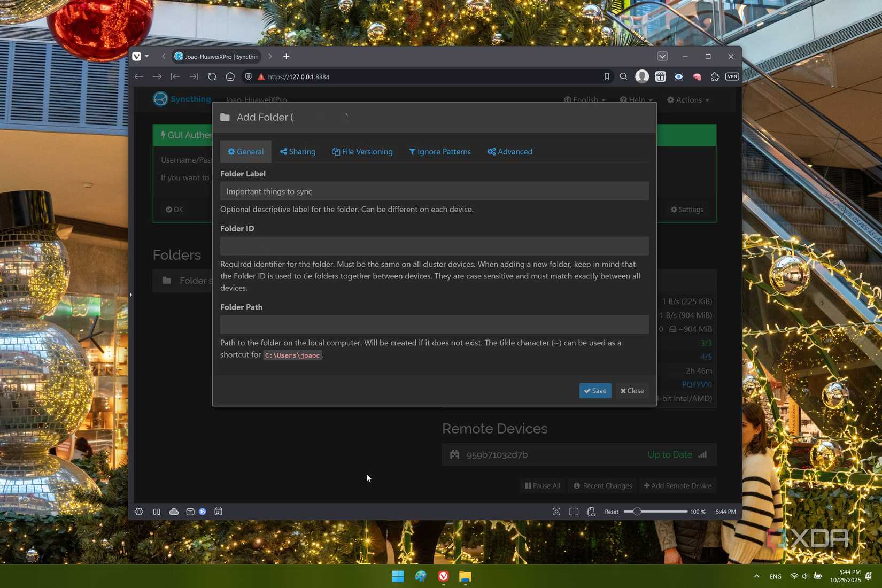Viewport: 882px width, 588px height.
Task: Open Vivaldi Mail from the status bar
Action: pyautogui.click(x=190, y=512)
